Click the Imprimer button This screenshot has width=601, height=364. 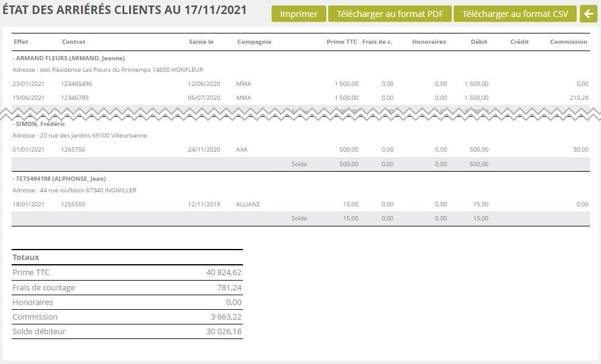[298, 14]
